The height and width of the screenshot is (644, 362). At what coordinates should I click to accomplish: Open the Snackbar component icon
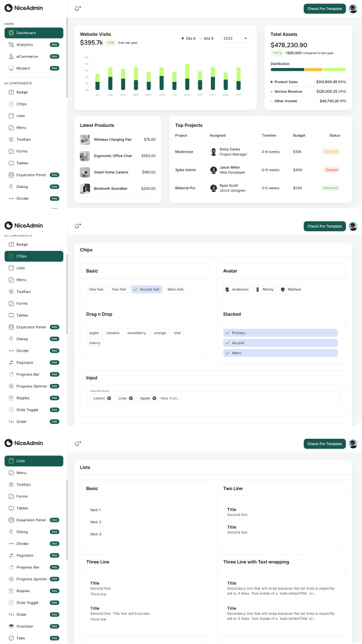click(x=11, y=626)
